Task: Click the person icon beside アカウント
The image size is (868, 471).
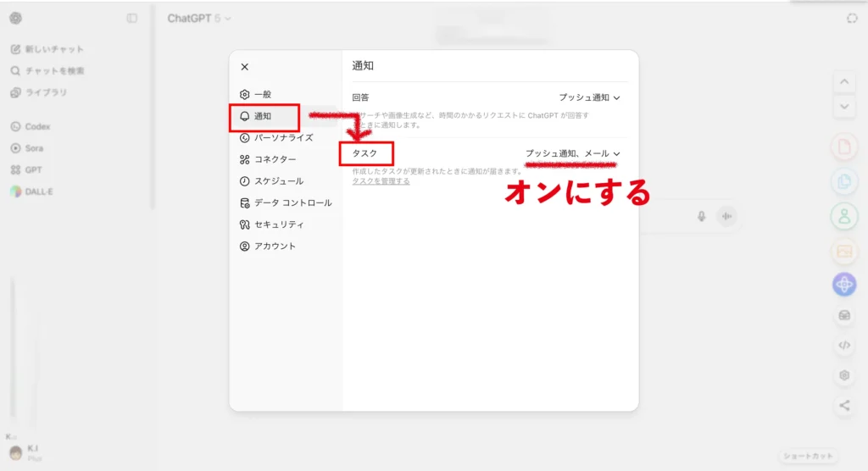Action: [245, 247]
